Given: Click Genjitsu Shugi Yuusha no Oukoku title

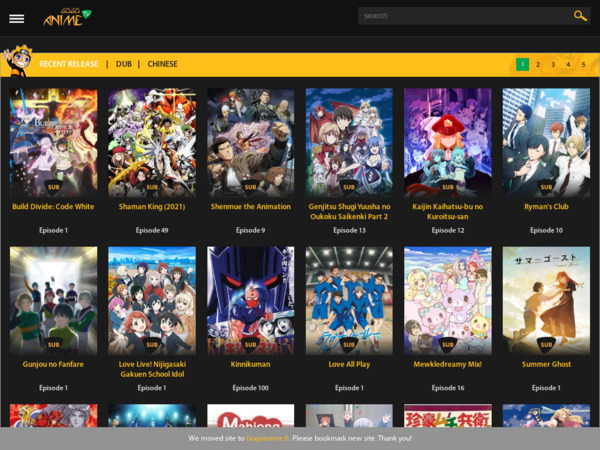Looking at the screenshot, I should pos(349,212).
